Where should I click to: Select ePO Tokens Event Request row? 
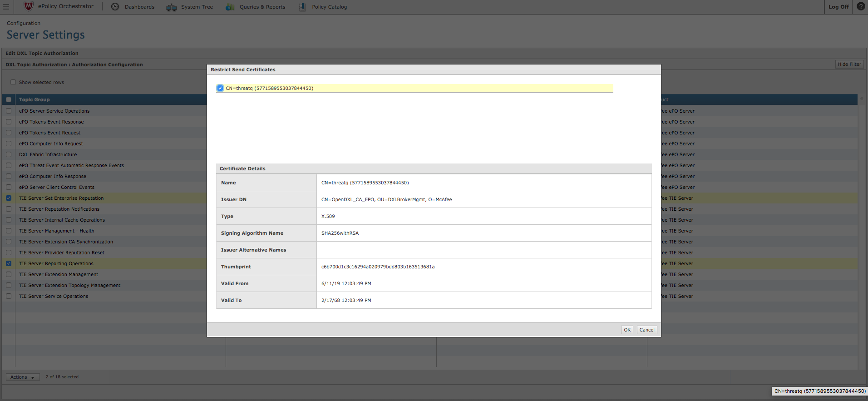(50, 133)
